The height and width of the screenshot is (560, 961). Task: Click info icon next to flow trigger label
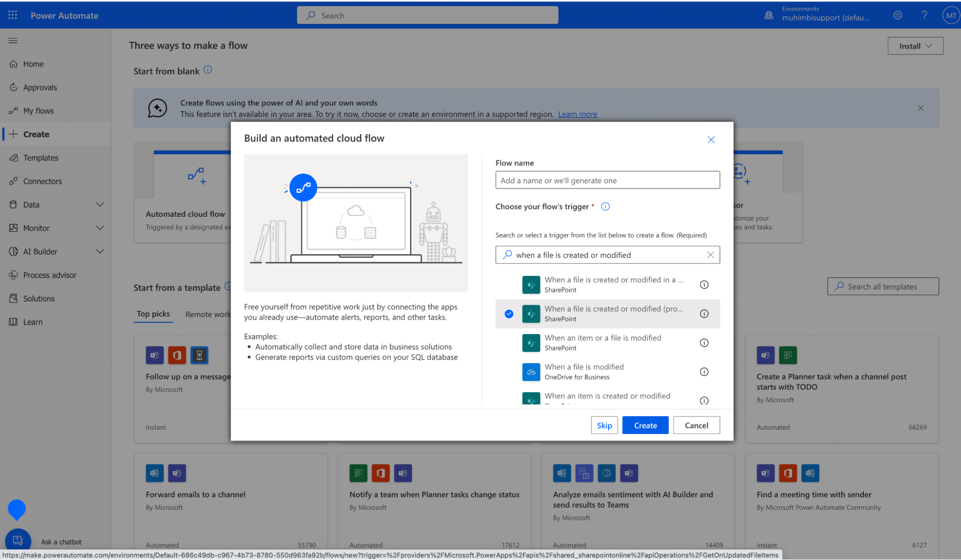tap(605, 206)
